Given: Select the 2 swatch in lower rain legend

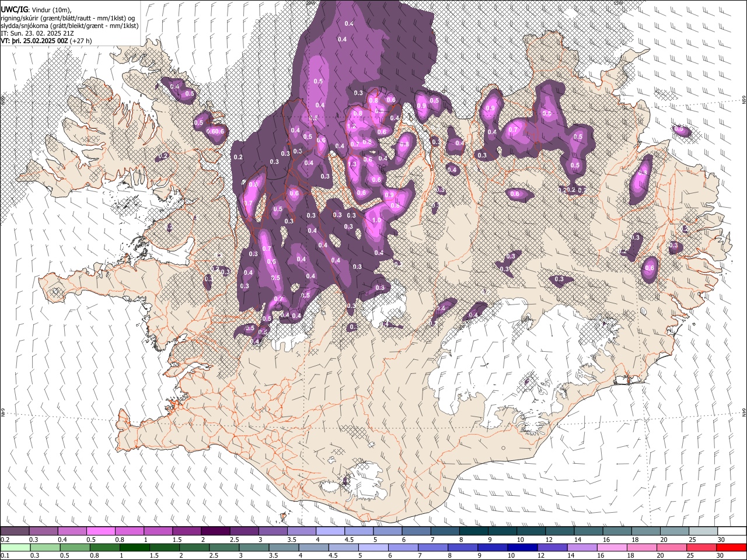Looking at the screenshot, I should tap(194, 548).
